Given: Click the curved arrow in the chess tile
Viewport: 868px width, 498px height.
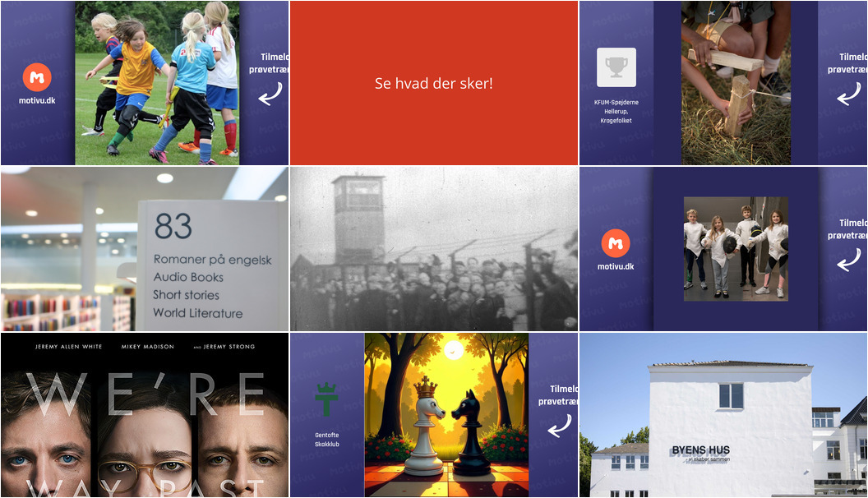Looking at the screenshot, I should [560, 426].
